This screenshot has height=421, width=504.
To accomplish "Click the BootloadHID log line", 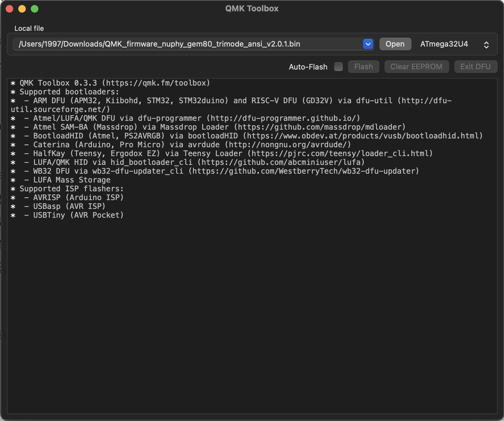I will (x=247, y=136).
